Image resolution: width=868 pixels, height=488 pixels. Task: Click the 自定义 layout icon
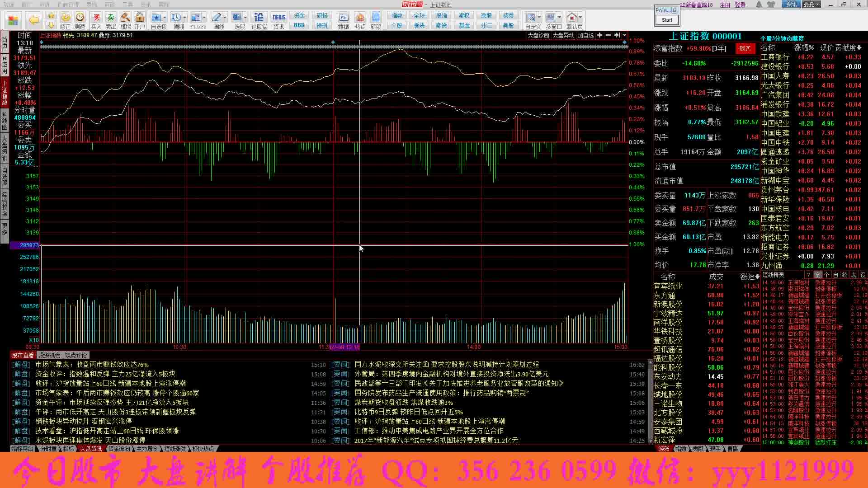pos(531,17)
